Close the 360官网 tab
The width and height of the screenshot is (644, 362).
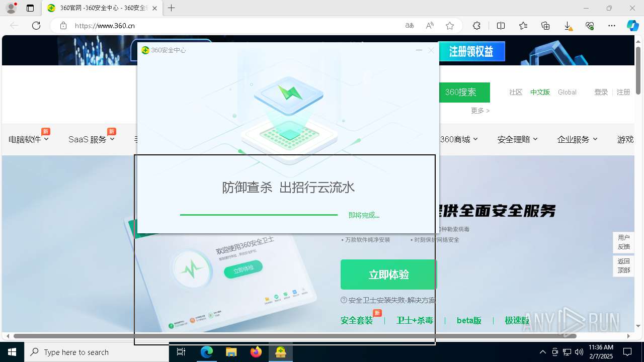click(154, 8)
